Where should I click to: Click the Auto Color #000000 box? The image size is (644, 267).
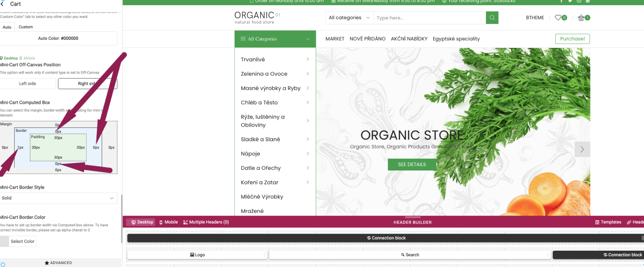pyautogui.click(x=58, y=38)
